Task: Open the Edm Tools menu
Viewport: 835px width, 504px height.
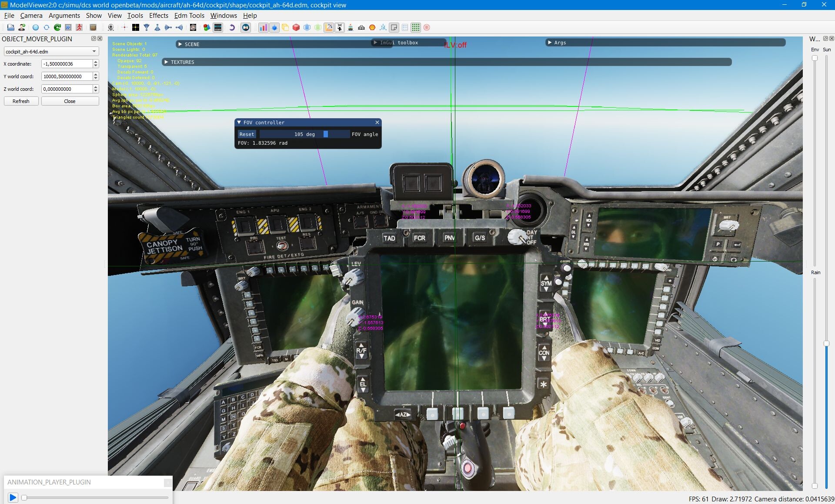Action: (x=189, y=15)
